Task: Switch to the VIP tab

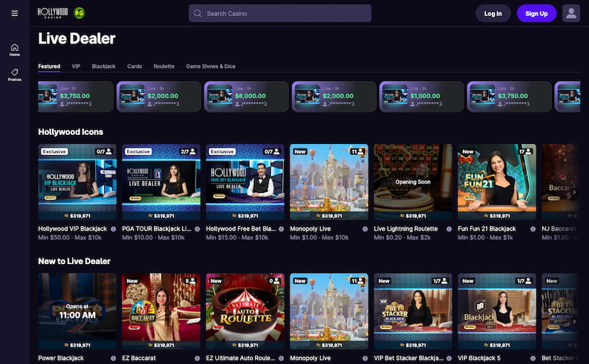Action: 76,66
